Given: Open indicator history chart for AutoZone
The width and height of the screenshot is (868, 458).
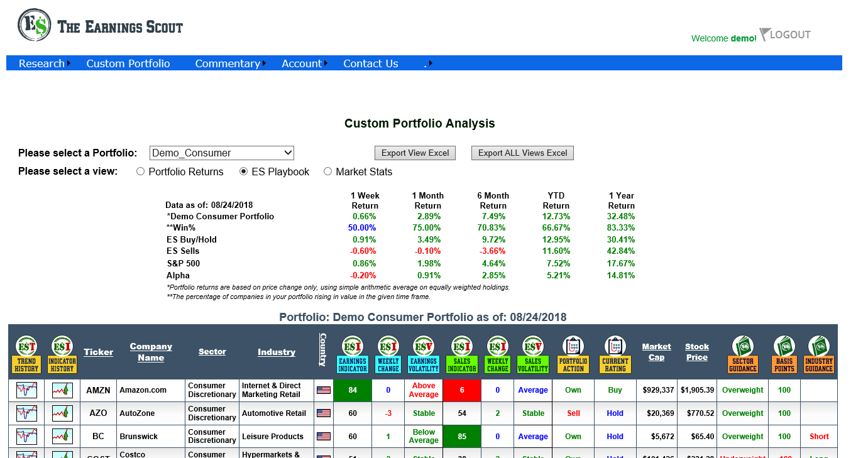Looking at the screenshot, I should (x=62, y=413).
